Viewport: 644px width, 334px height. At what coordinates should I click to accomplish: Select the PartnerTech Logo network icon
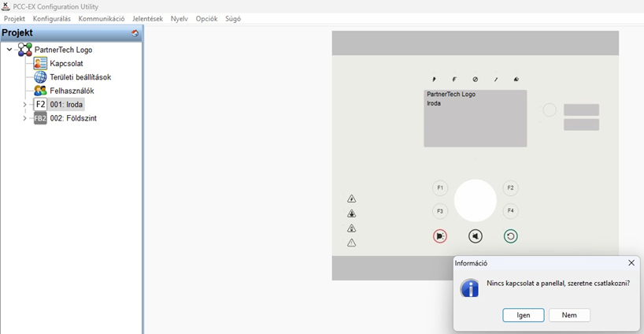(25, 50)
